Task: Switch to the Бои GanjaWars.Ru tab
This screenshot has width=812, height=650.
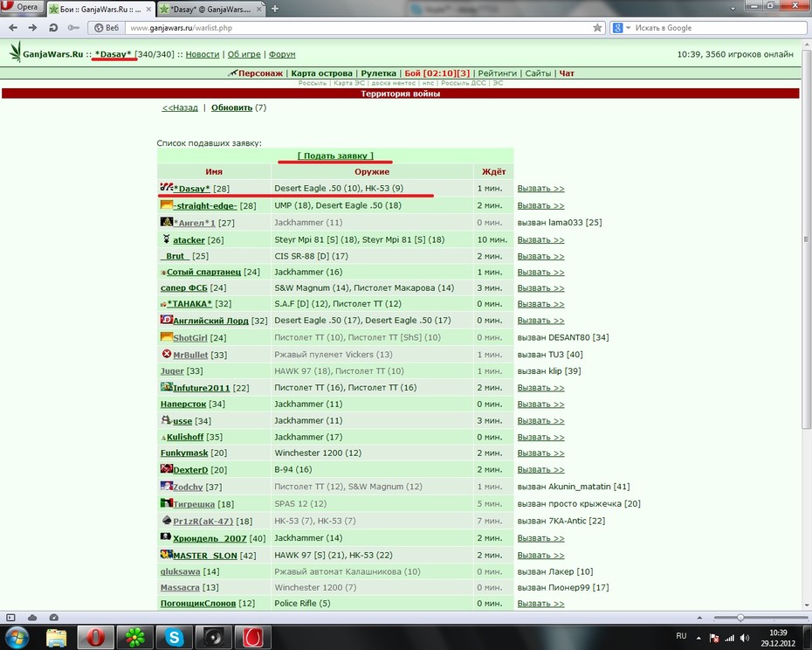Action: point(100,9)
